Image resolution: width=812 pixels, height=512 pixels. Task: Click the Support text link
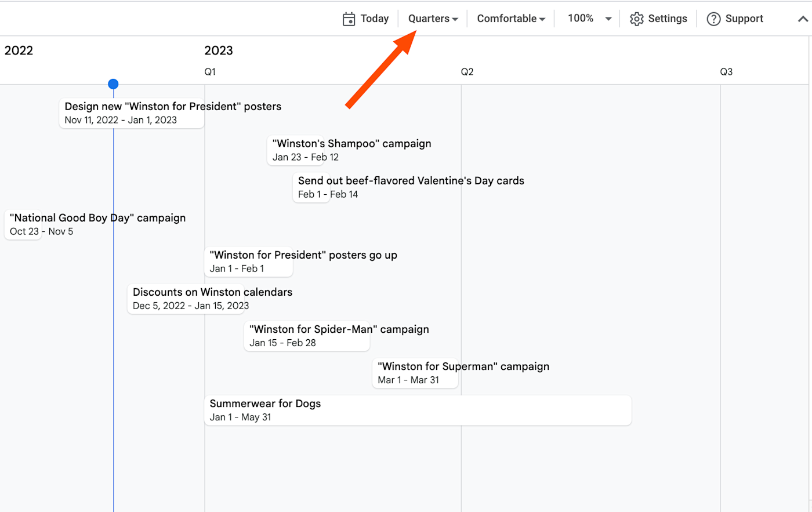(744, 19)
